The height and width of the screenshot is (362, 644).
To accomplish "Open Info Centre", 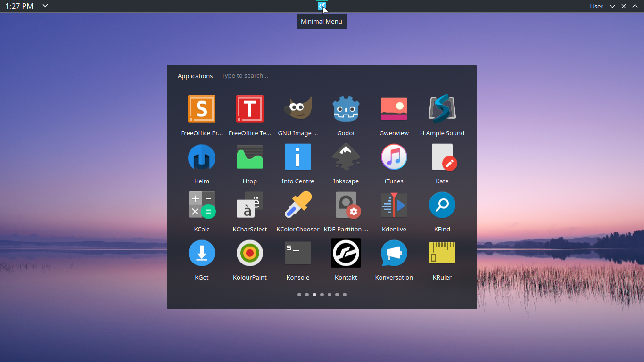I will [x=298, y=157].
